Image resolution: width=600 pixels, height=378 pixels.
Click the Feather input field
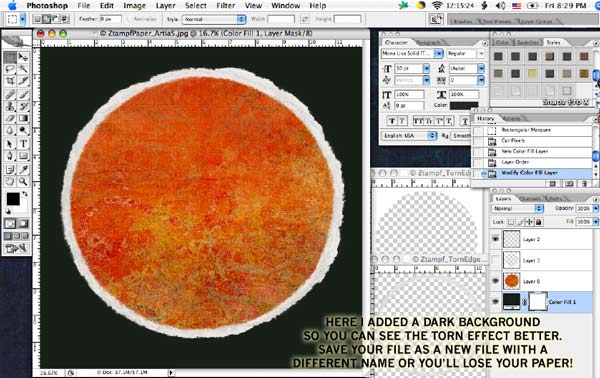coord(110,19)
